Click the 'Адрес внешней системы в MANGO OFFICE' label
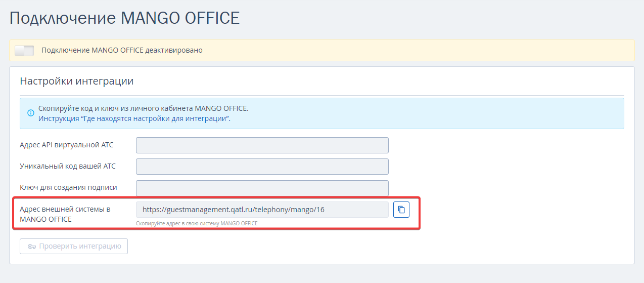The height and width of the screenshot is (283, 644). click(x=65, y=214)
